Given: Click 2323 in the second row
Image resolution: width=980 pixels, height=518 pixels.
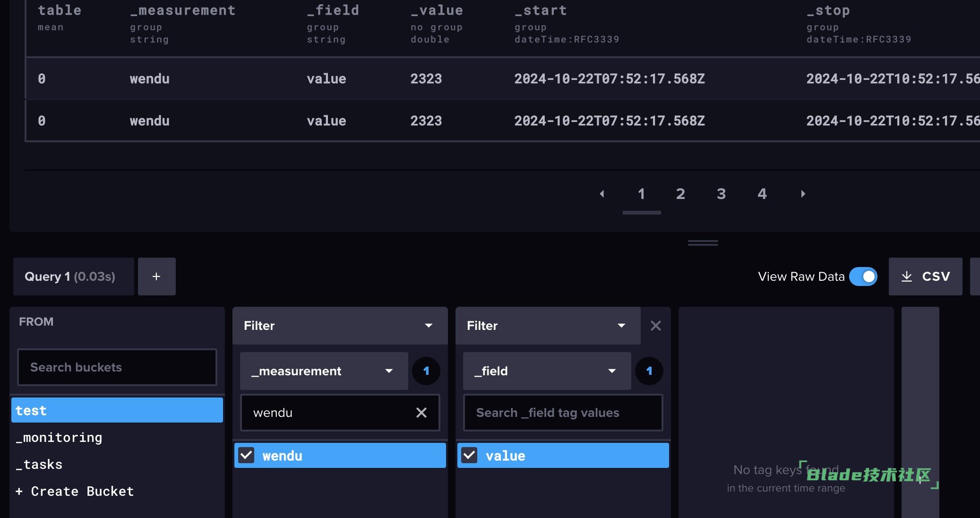Looking at the screenshot, I should click(426, 121).
